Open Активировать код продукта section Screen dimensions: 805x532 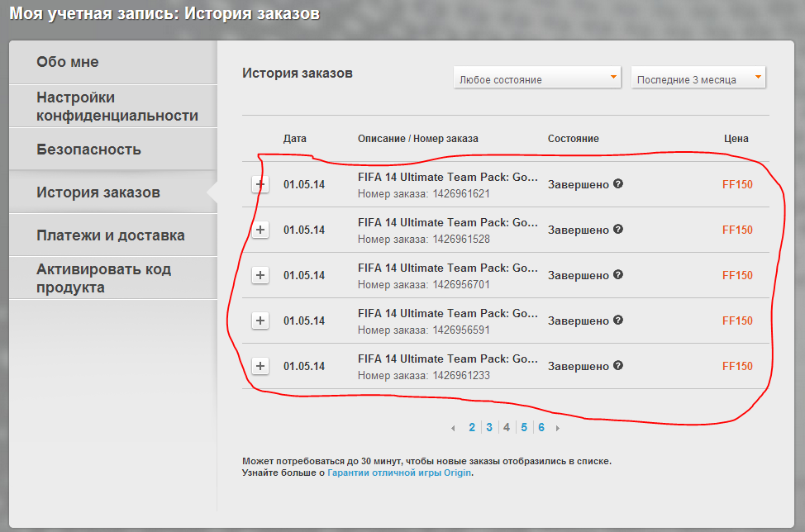pyautogui.click(x=113, y=278)
